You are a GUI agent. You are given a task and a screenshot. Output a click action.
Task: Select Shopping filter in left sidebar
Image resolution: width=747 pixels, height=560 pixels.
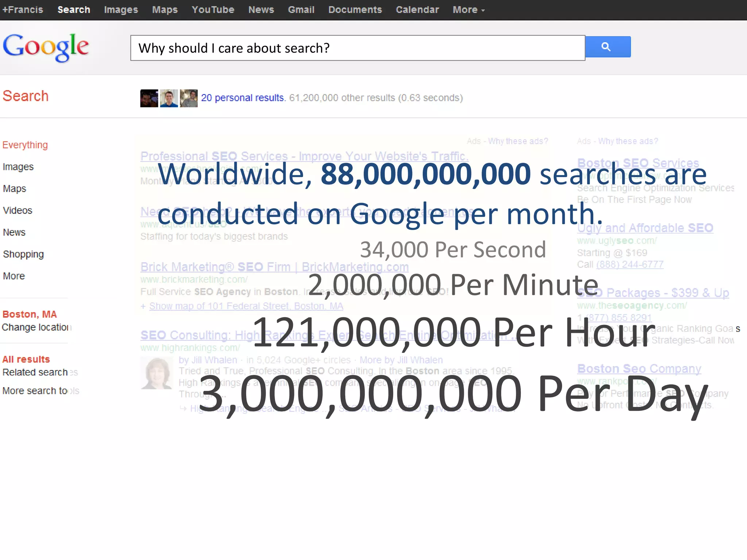point(23,254)
